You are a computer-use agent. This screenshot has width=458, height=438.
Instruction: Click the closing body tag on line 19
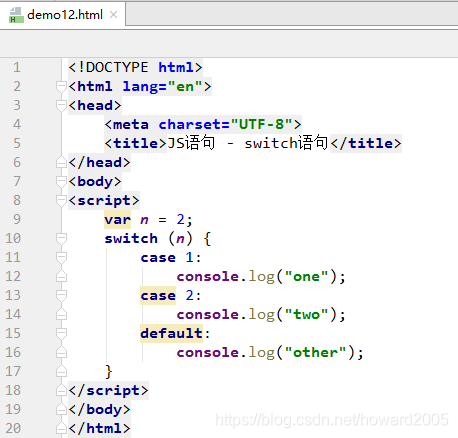99,410
